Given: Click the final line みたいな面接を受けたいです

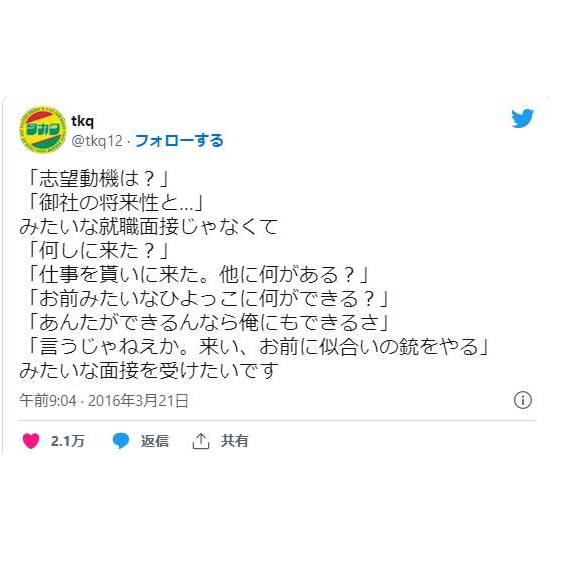Looking at the screenshot, I should click(x=149, y=371).
